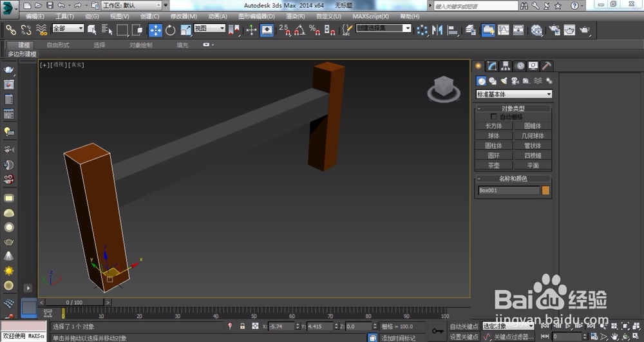
Task: Click the X coordinate field showing -5.74
Action: pos(281,327)
